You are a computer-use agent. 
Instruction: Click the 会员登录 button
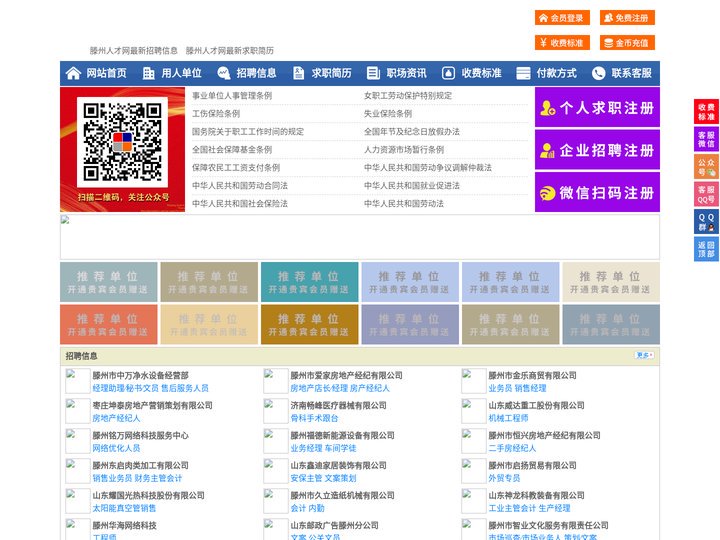coord(562,18)
